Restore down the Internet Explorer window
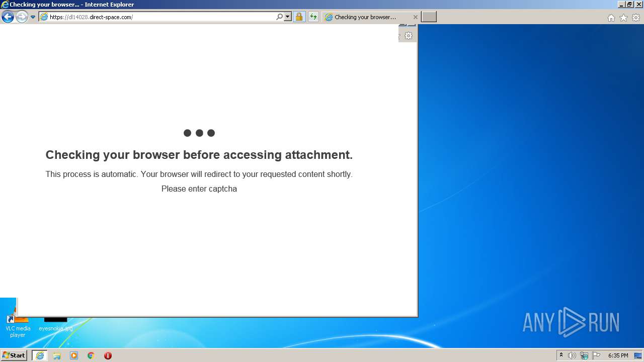644x362 pixels. (x=629, y=5)
